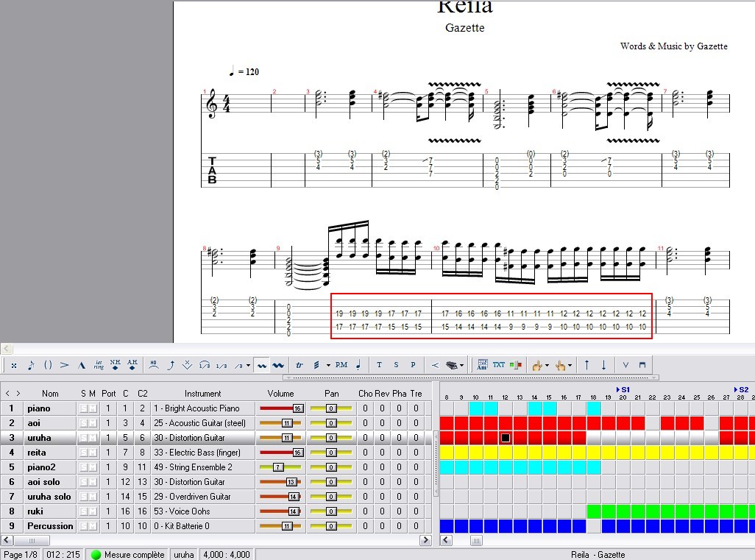Apply the slur 1/3 slide icon
The width and height of the screenshot is (755, 560).
[204, 366]
